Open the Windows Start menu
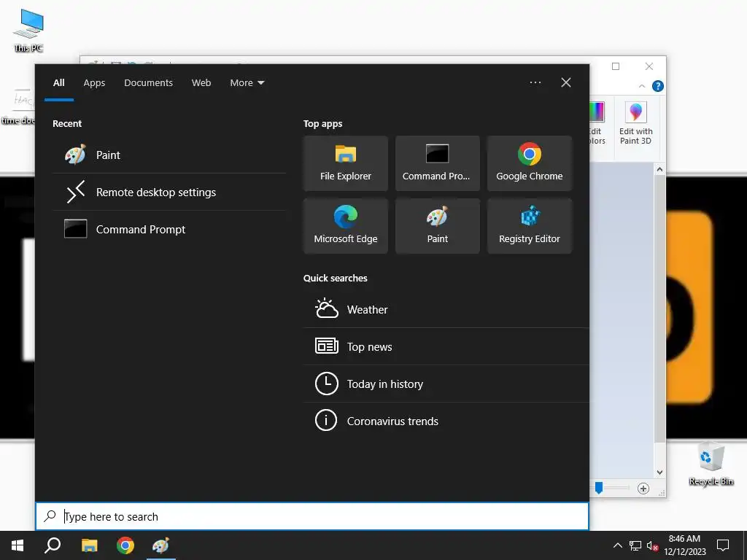This screenshot has height=560, width=747. tap(18, 545)
